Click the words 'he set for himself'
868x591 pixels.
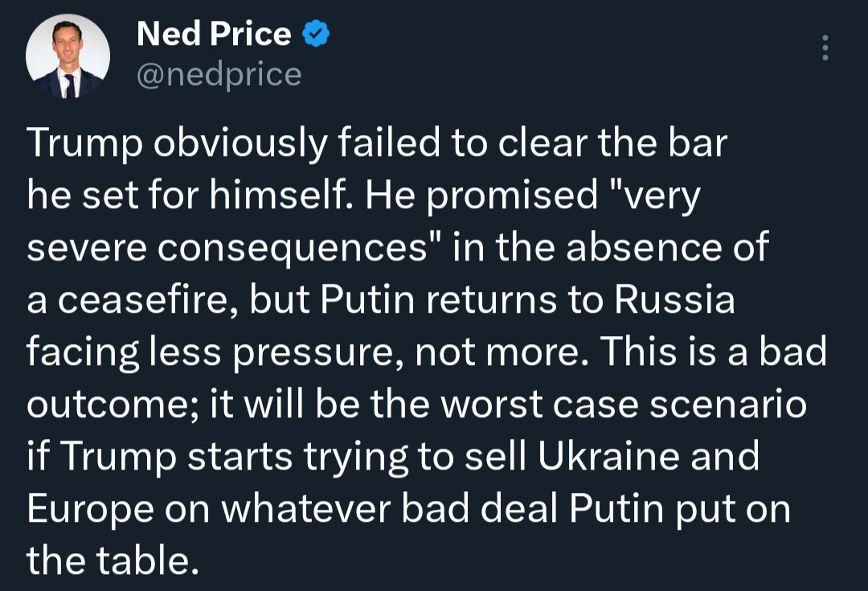click(x=191, y=195)
